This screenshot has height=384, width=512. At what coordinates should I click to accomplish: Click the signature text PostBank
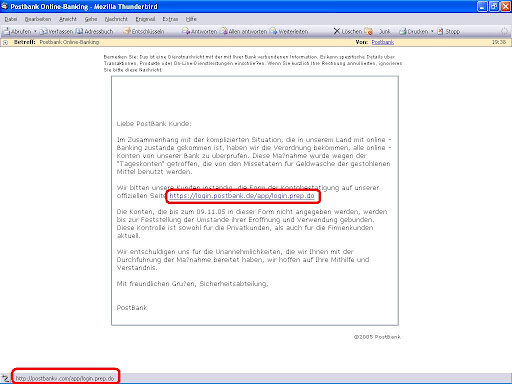click(132, 308)
